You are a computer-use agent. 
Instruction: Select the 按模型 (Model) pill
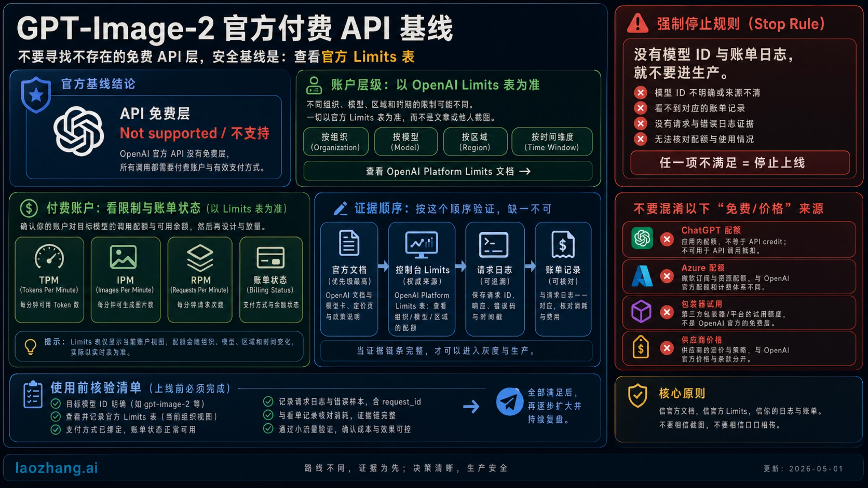[x=405, y=142]
